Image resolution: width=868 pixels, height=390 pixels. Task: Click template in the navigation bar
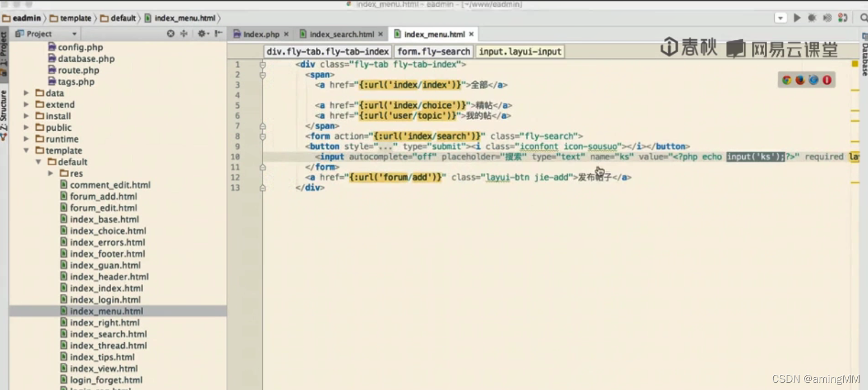(x=71, y=18)
